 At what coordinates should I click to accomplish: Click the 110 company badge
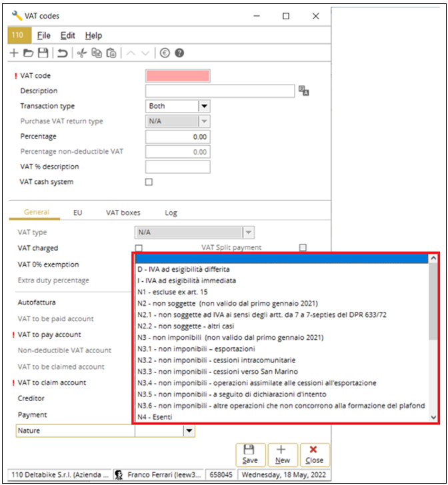coord(19,35)
